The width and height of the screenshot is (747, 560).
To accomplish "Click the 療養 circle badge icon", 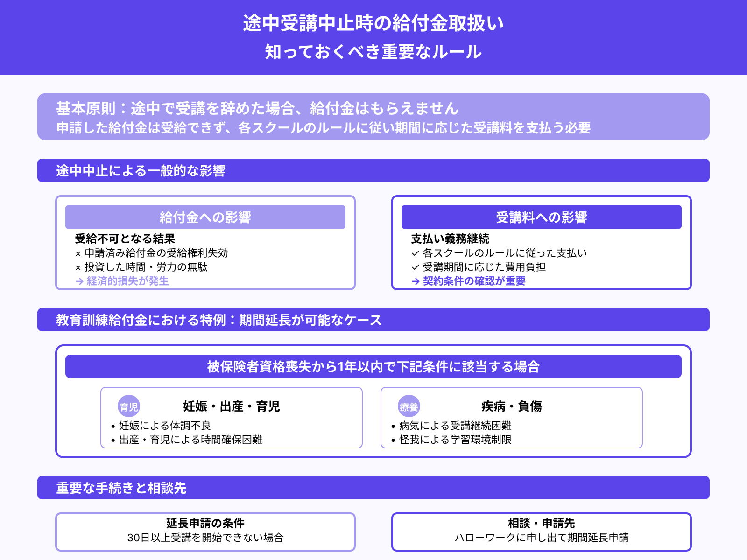I will coord(409,406).
